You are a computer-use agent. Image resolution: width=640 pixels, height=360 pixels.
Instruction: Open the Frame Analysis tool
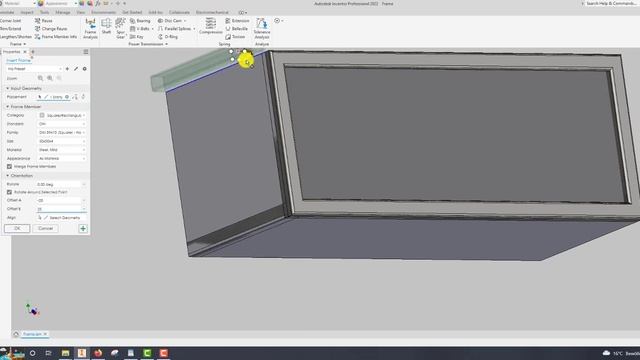(90, 29)
